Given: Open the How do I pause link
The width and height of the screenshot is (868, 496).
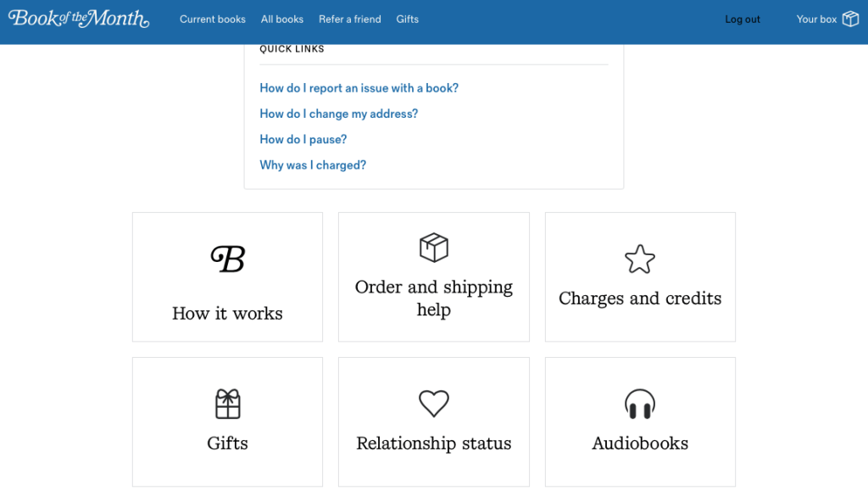Looking at the screenshot, I should pos(303,139).
